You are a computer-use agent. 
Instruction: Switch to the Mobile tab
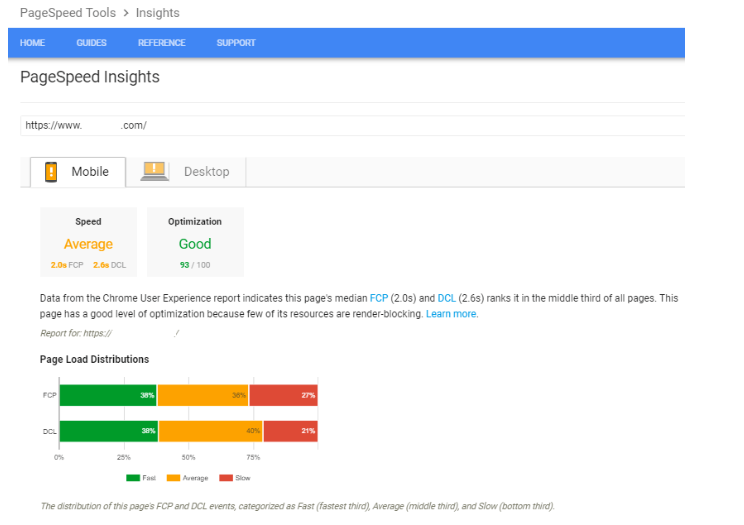pyautogui.click(x=78, y=172)
